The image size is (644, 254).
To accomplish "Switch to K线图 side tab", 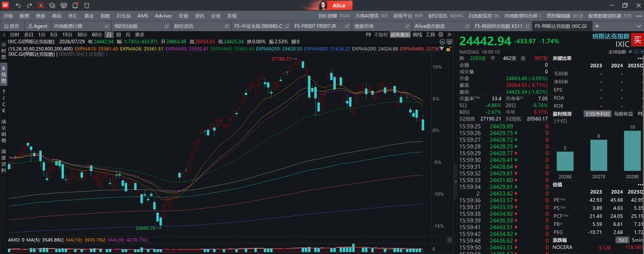I will click(x=4, y=74).
